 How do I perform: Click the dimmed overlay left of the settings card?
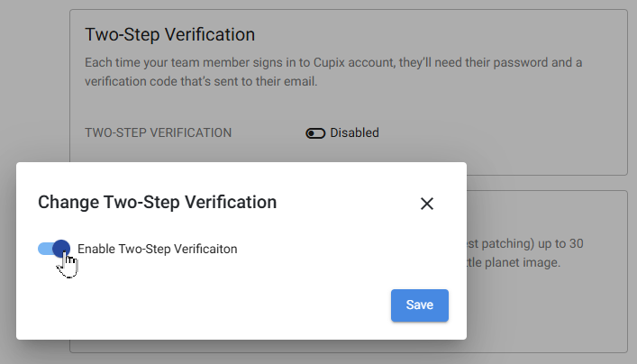pos(34,81)
